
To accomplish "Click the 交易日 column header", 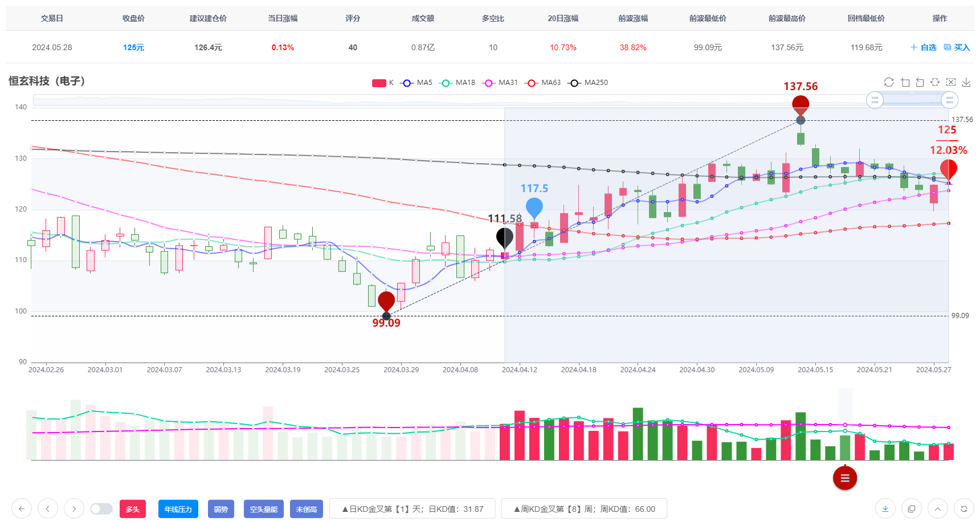I will [x=52, y=18].
